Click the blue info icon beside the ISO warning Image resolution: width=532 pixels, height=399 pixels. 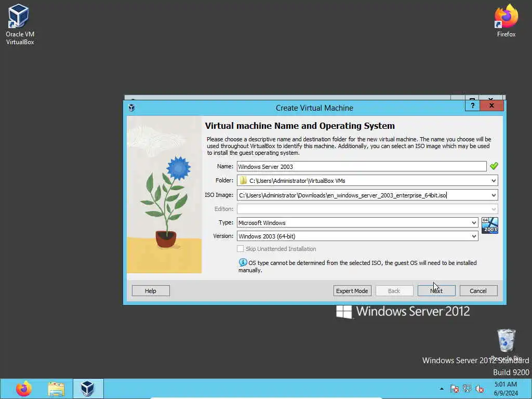pyautogui.click(x=243, y=262)
